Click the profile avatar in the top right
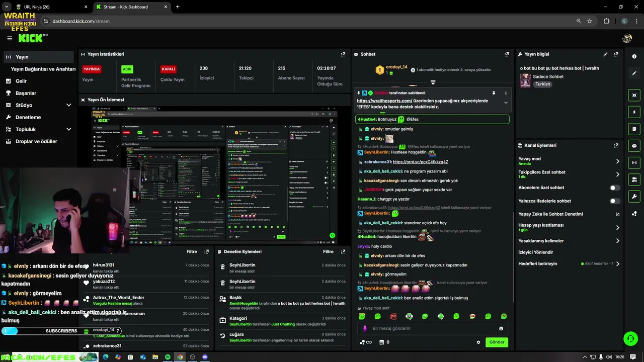Viewport: 644px width, 362px height. (x=627, y=38)
